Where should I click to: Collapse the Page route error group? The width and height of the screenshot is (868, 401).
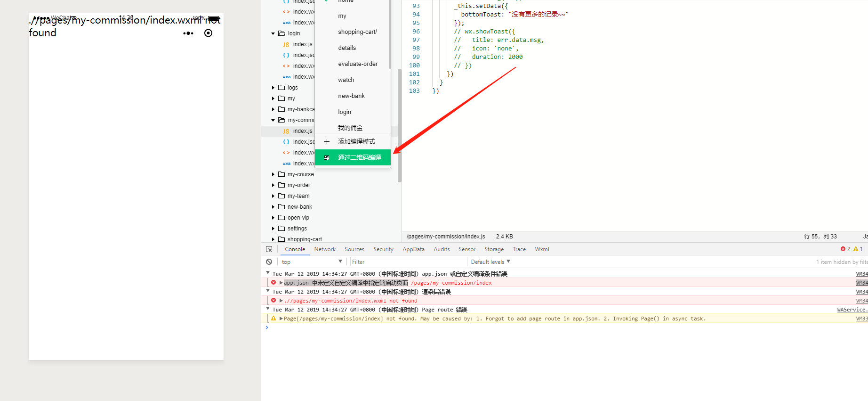coord(268,309)
